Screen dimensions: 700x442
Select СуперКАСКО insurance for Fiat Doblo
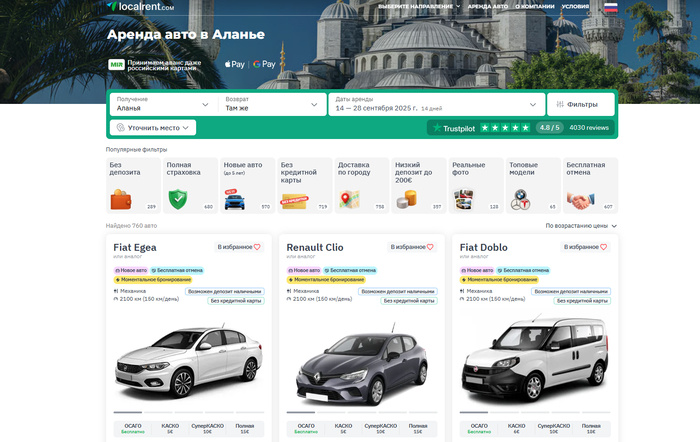coord(554,429)
